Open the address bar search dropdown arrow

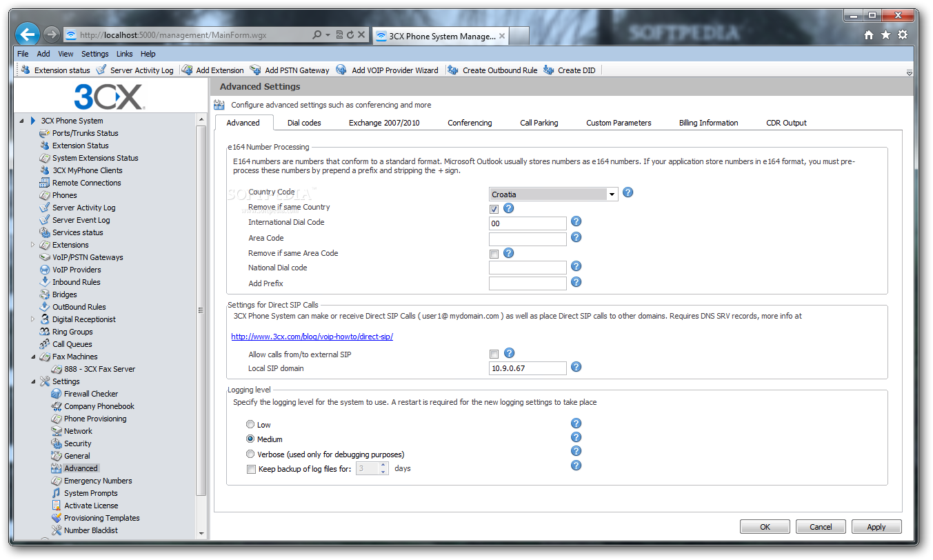[328, 34]
